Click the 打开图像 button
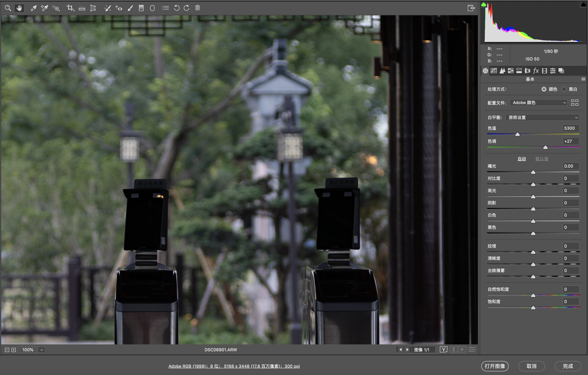588x375 pixels. (495, 366)
